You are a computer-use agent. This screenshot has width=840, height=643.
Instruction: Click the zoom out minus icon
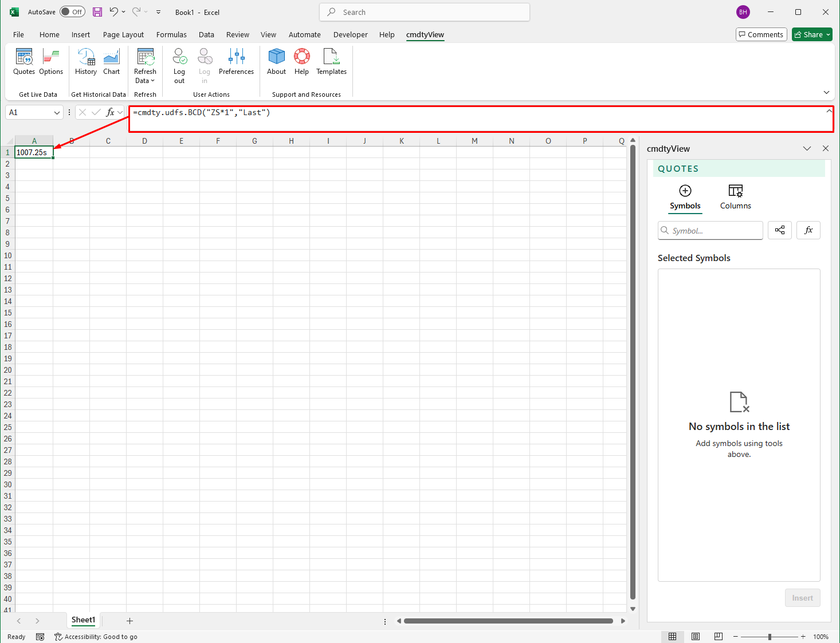tap(736, 637)
